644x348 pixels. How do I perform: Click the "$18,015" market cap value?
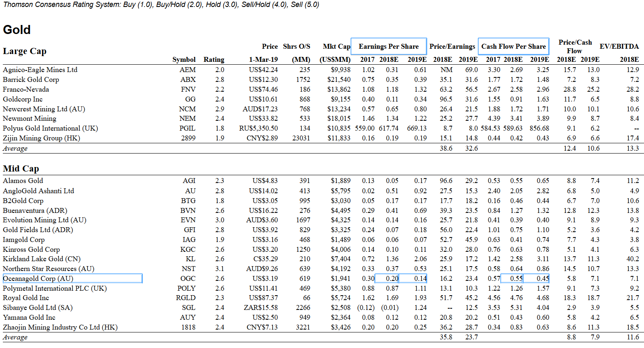[339, 118]
